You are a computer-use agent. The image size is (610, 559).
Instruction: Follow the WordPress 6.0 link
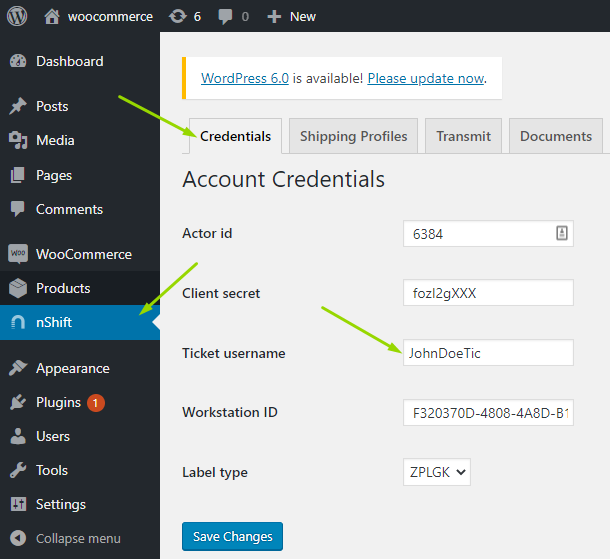pos(245,78)
